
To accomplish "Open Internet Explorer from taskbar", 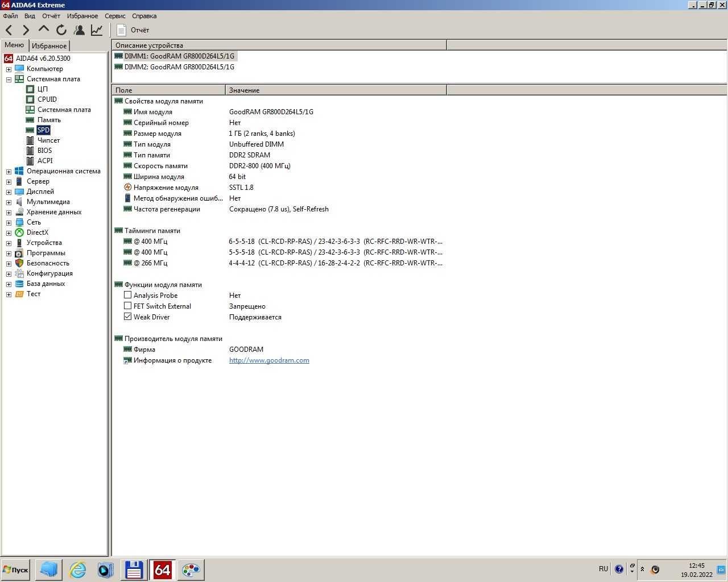I will (x=77, y=569).
